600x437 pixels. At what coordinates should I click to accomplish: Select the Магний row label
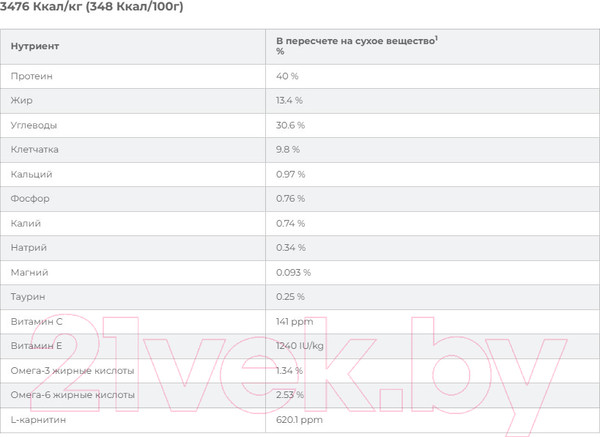[x=29, y=272]
